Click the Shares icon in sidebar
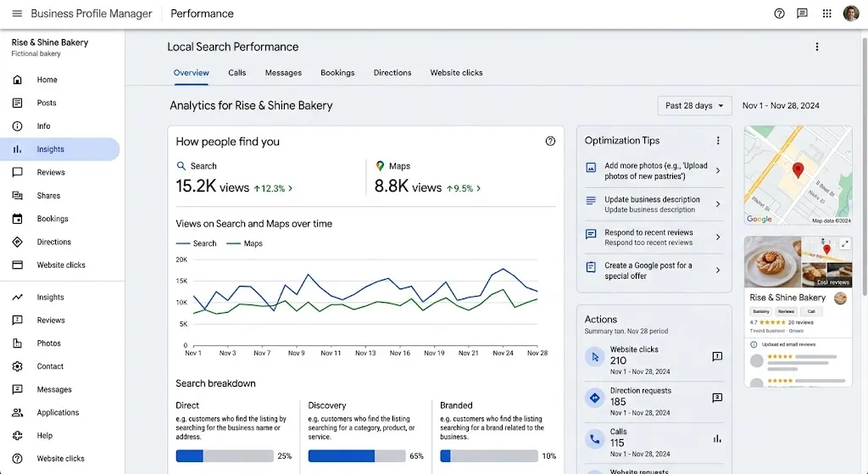The height and width of the screenshot is (474, 868). tap(17, 196)
